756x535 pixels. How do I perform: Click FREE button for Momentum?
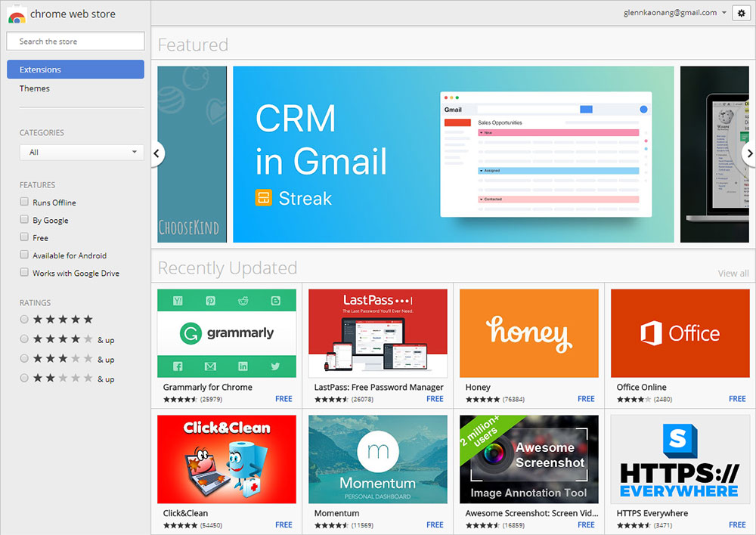[435, 525]
